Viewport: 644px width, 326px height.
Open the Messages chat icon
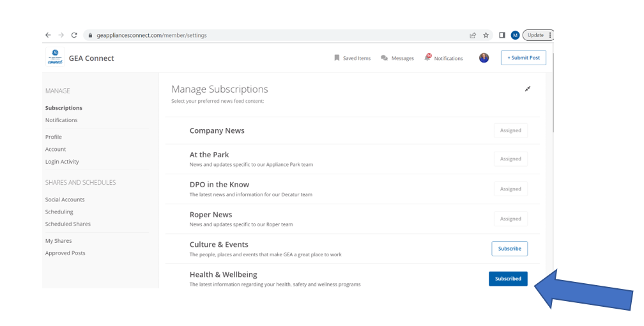pos(384,58)
